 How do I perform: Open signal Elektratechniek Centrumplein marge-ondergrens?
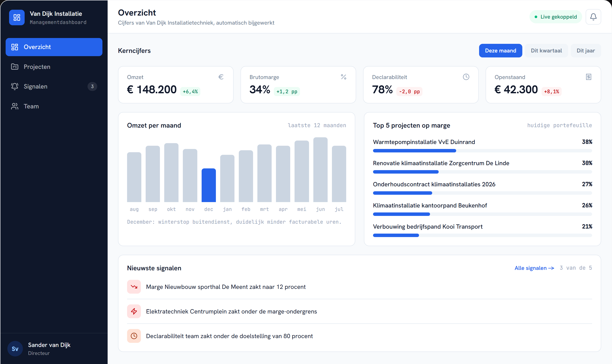[359, 311]
